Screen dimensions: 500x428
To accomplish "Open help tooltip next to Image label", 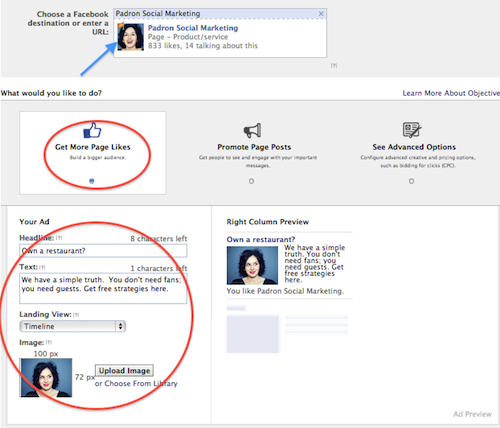I will tap(49, 342).
